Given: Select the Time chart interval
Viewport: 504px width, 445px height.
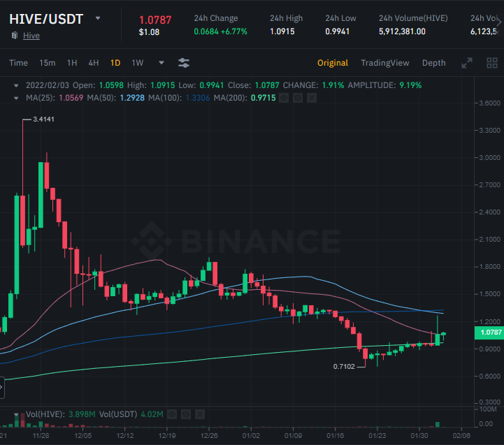Looking at the screenshot, I should pos(18,63).
